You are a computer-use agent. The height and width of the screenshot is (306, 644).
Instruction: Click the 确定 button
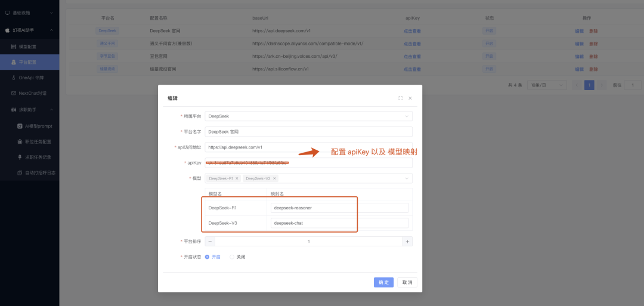(x=383, y=282)
